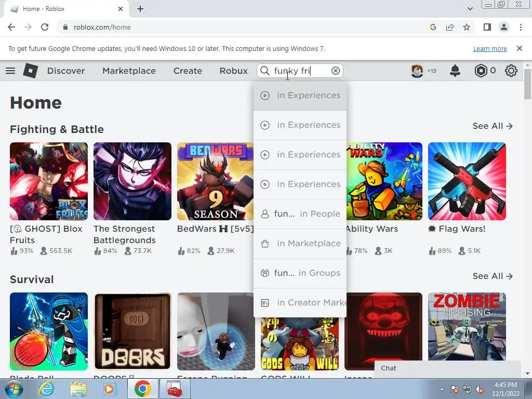Click the Google search icon in address bar

point(433,27)
